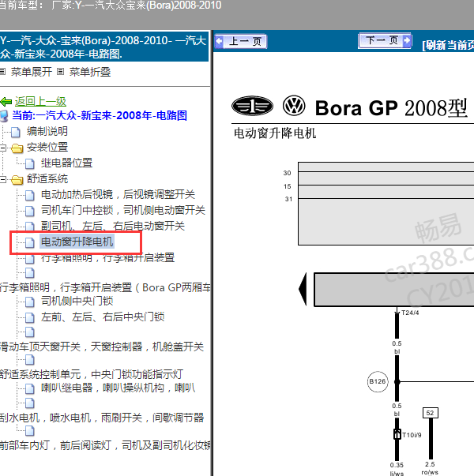Expand all menus via 菜单展开
Screen dimensions: 474x476
click(32, 72)
